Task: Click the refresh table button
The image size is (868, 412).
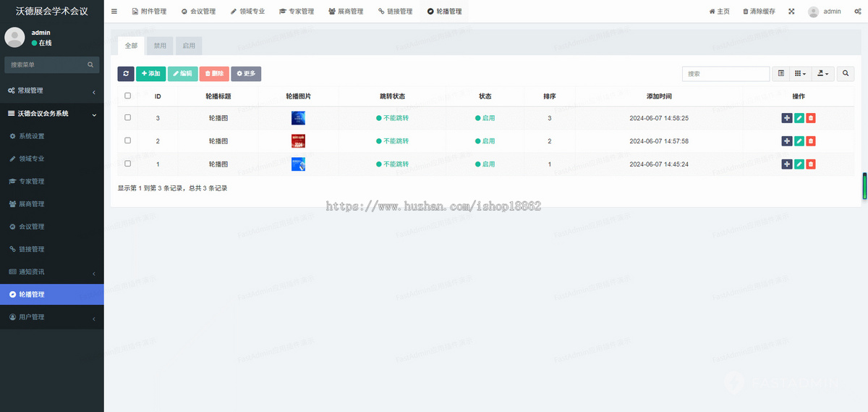Action: click(x=126, y=74)
